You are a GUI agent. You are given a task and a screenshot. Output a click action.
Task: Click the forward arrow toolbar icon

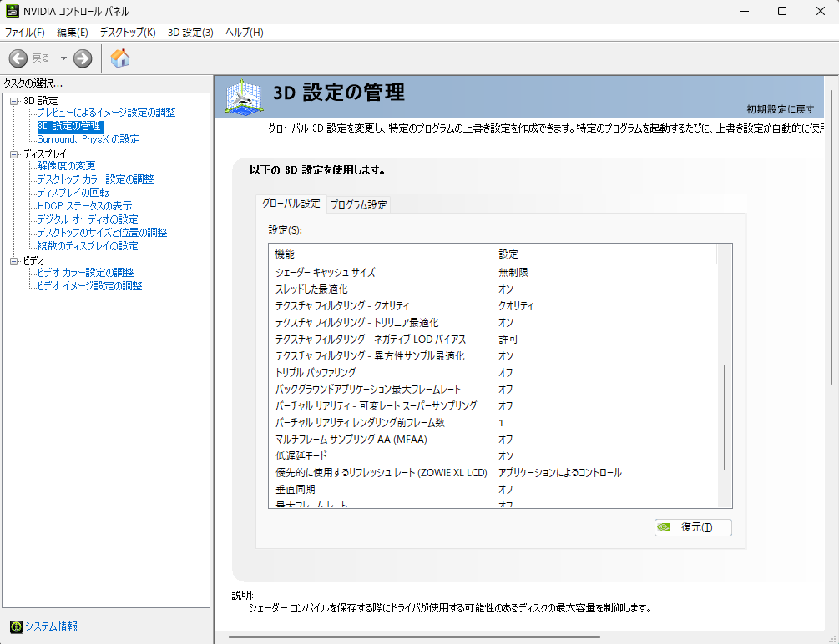pyautogui.click(x=83, y=58)
